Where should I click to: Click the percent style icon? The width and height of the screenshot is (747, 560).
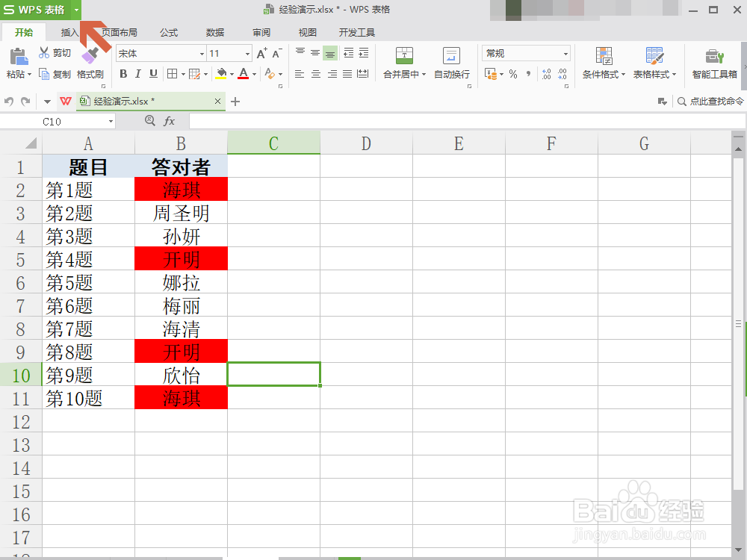pyautogui.click(x=512, y=74)
